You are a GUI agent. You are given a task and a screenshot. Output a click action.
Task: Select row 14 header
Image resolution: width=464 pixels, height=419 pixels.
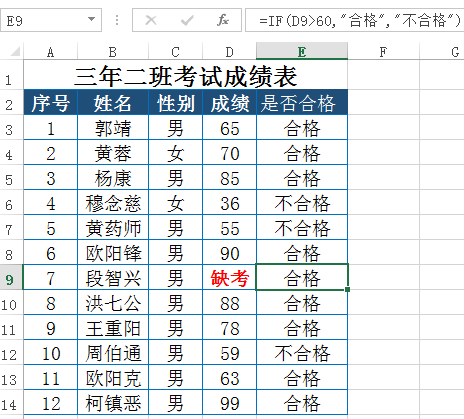(x=9, y=404)
